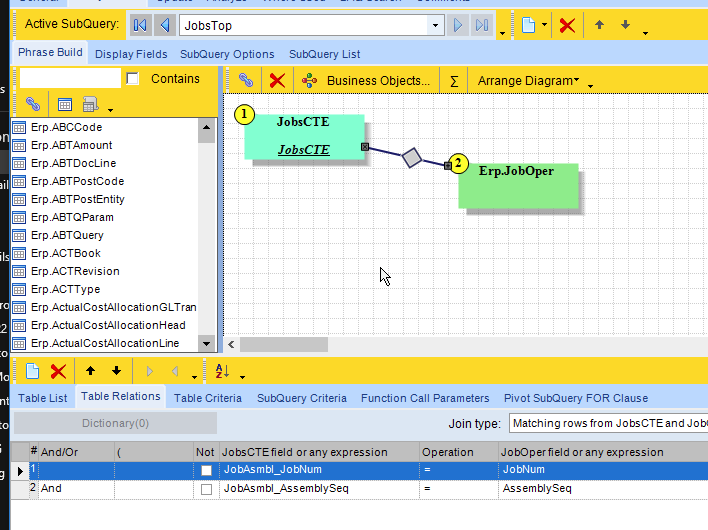708x530 pixels.
Task: Click the And cell in row 2
Action: point(76,489)
